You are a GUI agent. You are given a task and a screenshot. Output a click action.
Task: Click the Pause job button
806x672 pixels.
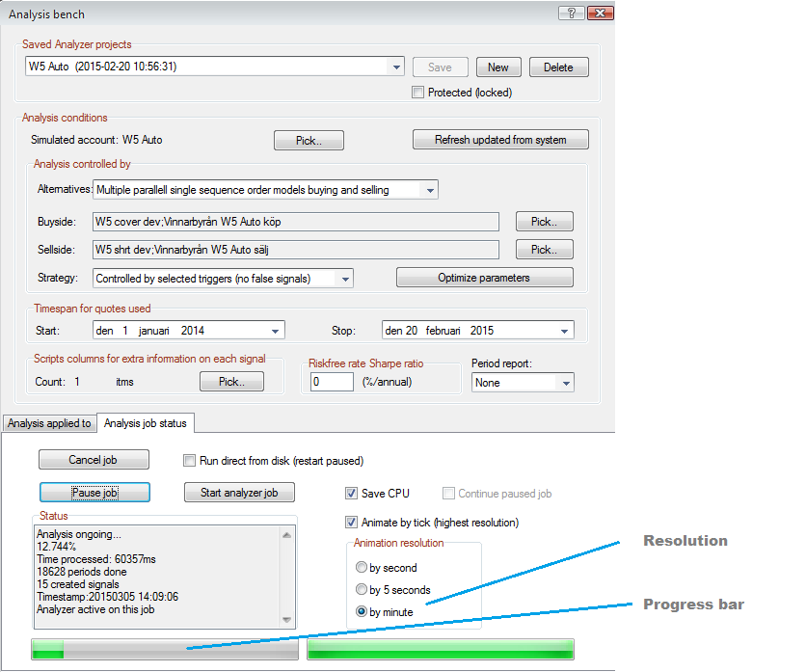tap(94, 492)
